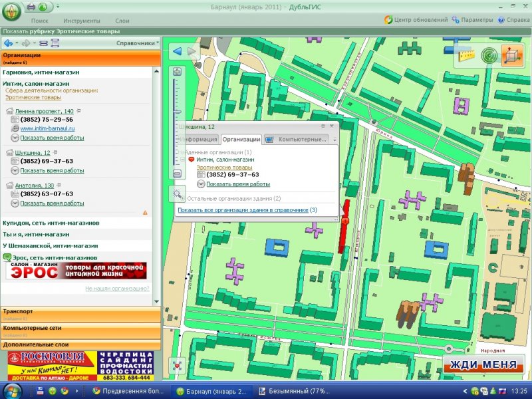Open the Поиск ribbon tab

click(40, 21)
